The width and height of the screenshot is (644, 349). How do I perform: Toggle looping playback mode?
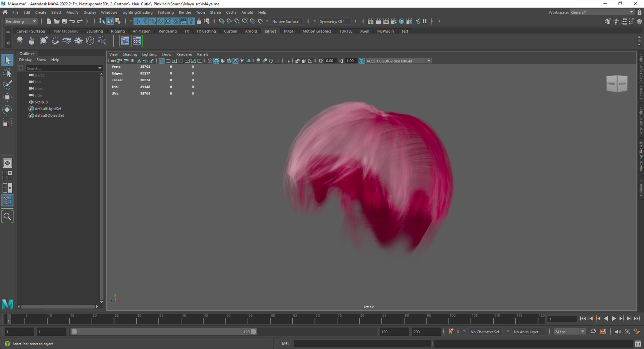pyautogui.click(x=593, y=331)
